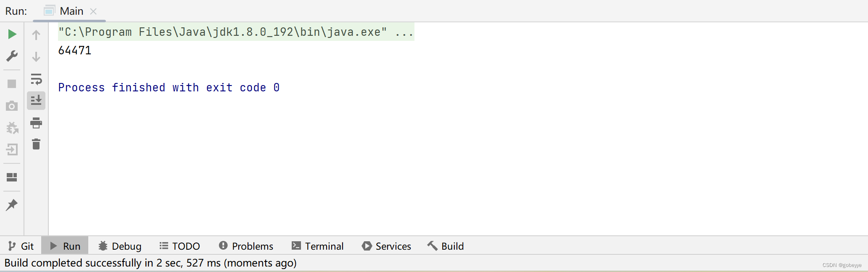
Task: Clear all console output
Action: pyautogui.click(x=36, y=144)
